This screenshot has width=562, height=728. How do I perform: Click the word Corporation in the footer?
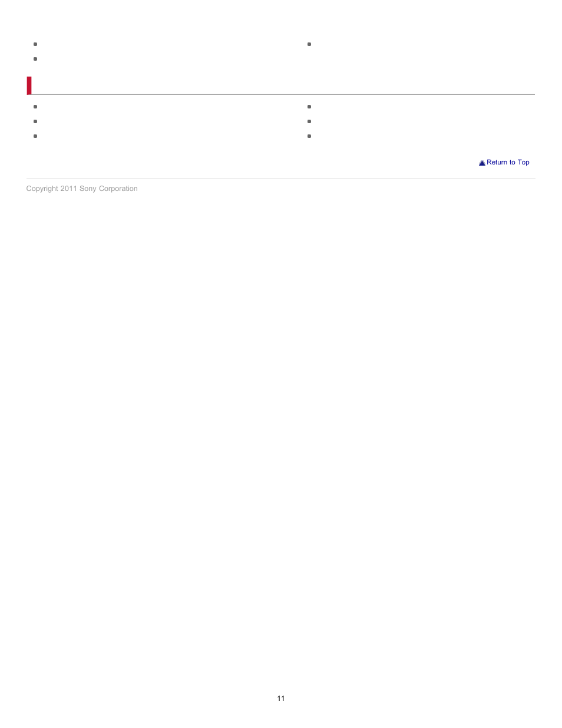point(118,189)
